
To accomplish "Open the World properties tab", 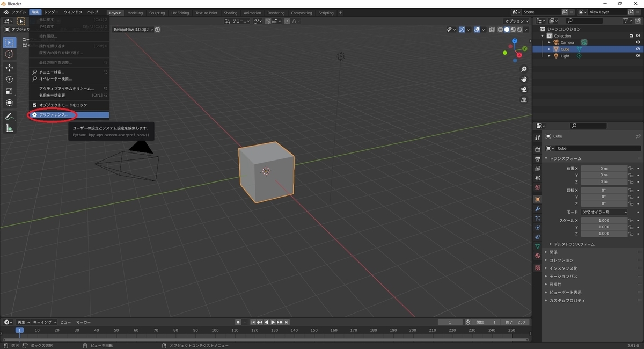I will coord(537,188).
